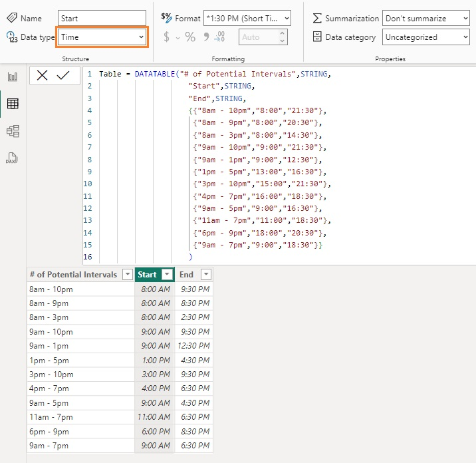Click the Data category icon

pyautogui.click(x=317, y=37)
